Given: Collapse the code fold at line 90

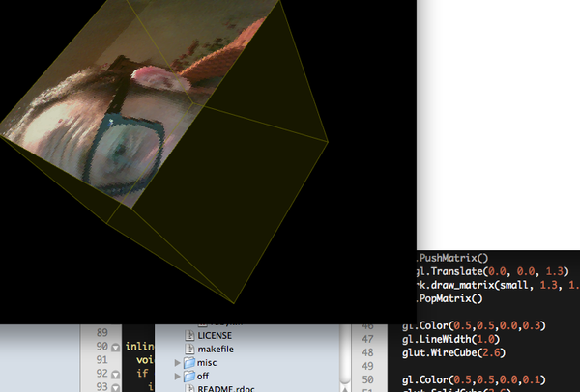Looking at the screenshot, I should pyautogui.click(x=115, y=348).
